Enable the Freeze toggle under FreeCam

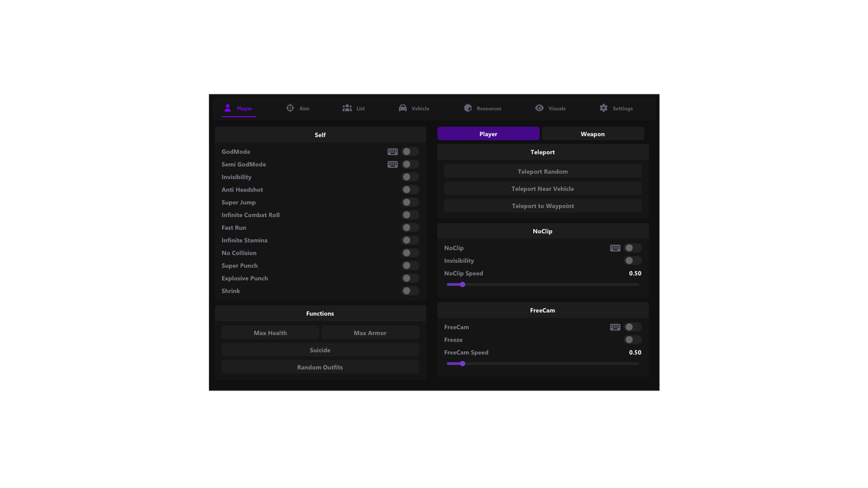[633, 340]
